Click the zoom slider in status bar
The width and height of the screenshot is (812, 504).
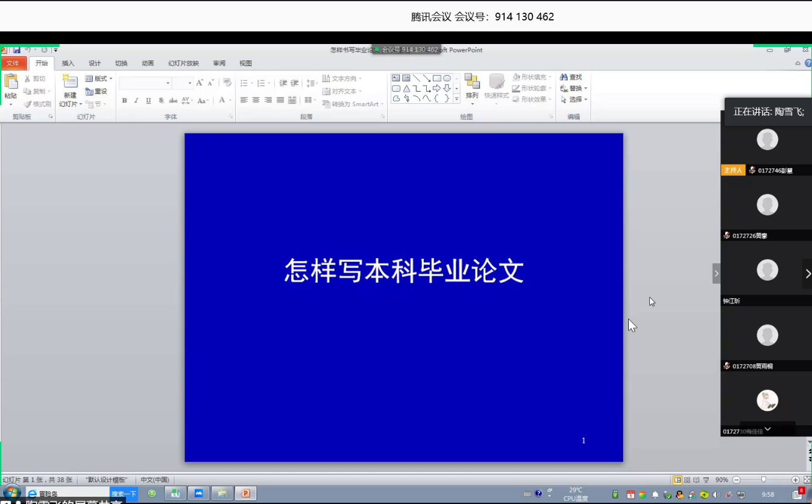click(x=764, y=480)
